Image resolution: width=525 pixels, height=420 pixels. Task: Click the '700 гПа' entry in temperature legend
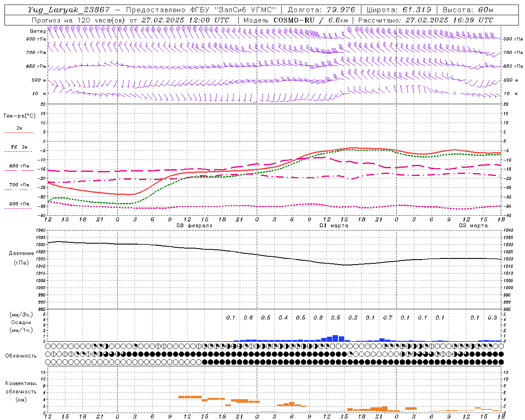click(x=19, y=185)
